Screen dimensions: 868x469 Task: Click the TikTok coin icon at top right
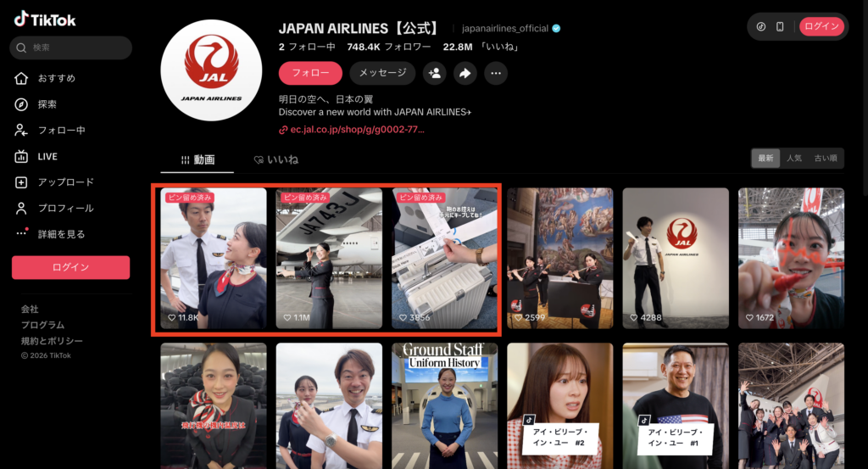[x=761, y=26]
